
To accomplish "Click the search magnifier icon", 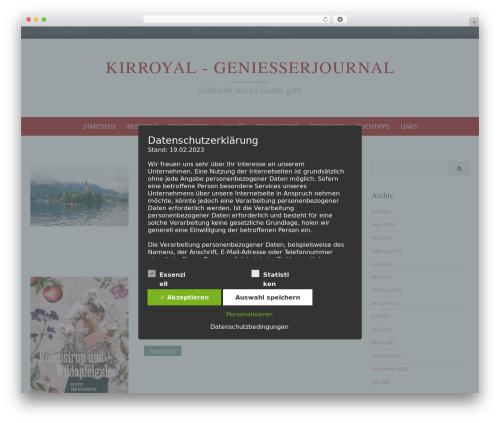I will [x=459, y=169].
